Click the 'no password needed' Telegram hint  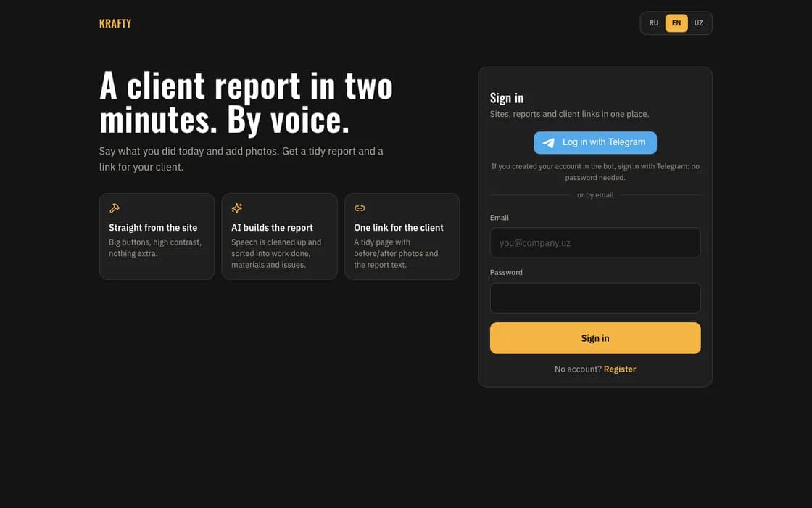595,171
